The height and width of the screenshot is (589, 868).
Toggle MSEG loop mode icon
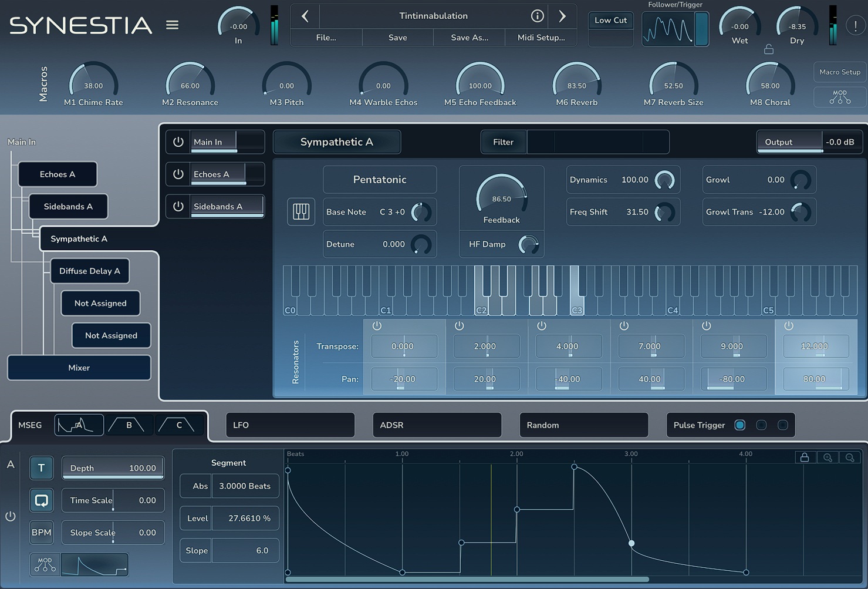pos(42,500)
